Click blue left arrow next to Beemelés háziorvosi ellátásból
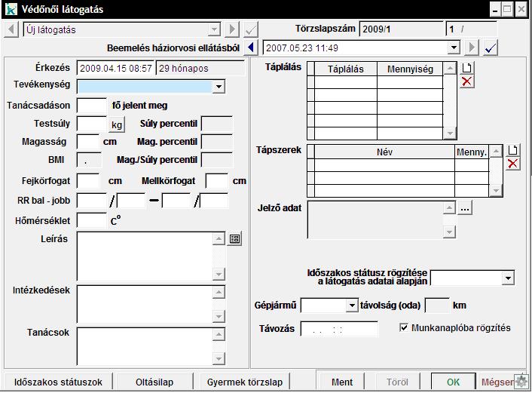The height and width of the screenshot is (393, 532). 252,48
